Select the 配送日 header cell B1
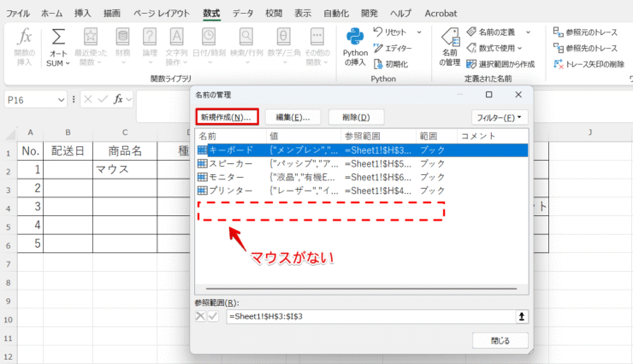The image size is (633, 364). click(68, 150)
